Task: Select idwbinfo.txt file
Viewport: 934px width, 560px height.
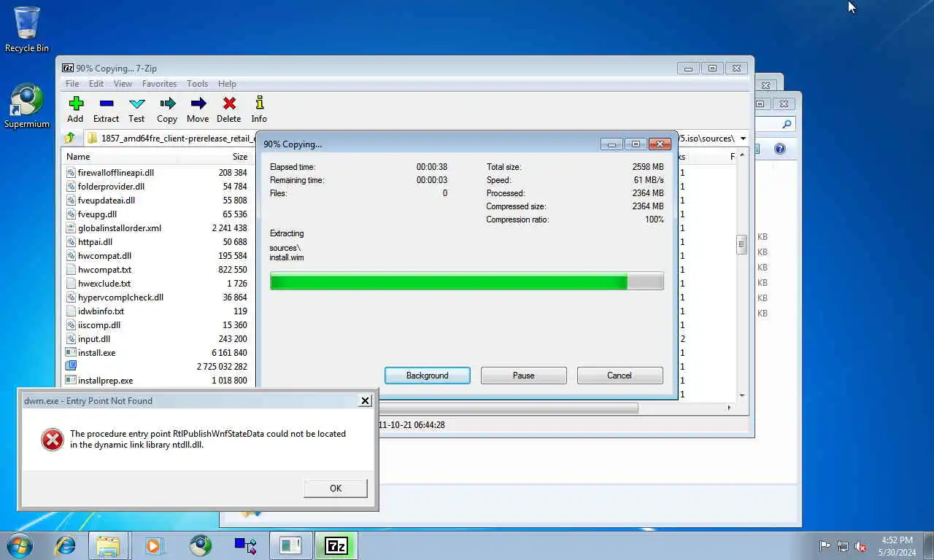Action: [x=101, y=311]
